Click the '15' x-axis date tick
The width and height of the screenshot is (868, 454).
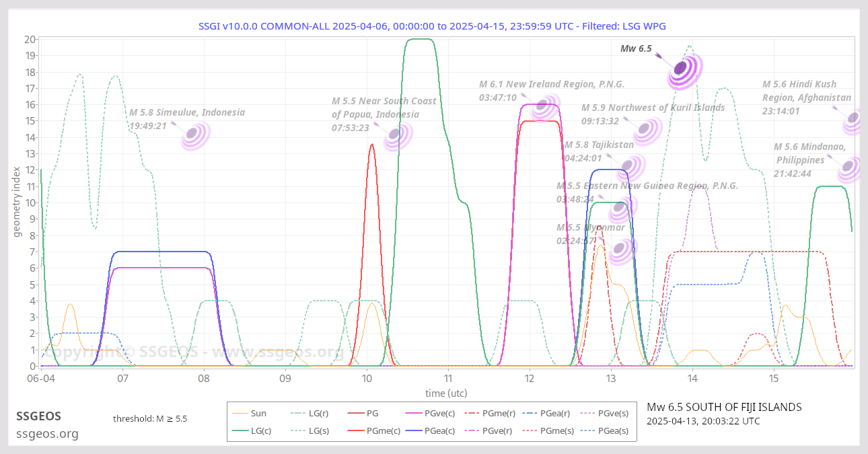[774, 379]
